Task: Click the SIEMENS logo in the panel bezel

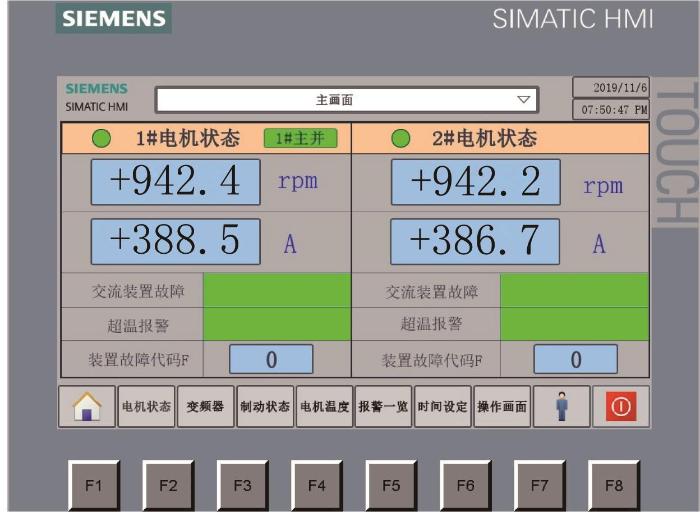Action: pyautogui.click(x=114, y=18)
